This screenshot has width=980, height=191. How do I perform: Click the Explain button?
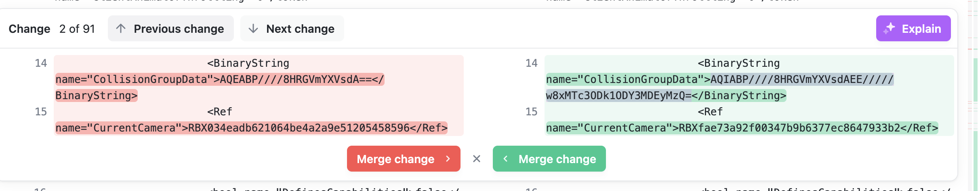(913, 28)
